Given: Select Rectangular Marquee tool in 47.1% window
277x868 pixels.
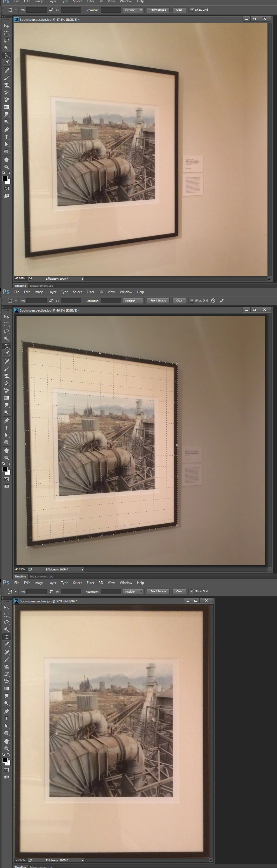Looking at the screenshot, I should tap(6, 33).
